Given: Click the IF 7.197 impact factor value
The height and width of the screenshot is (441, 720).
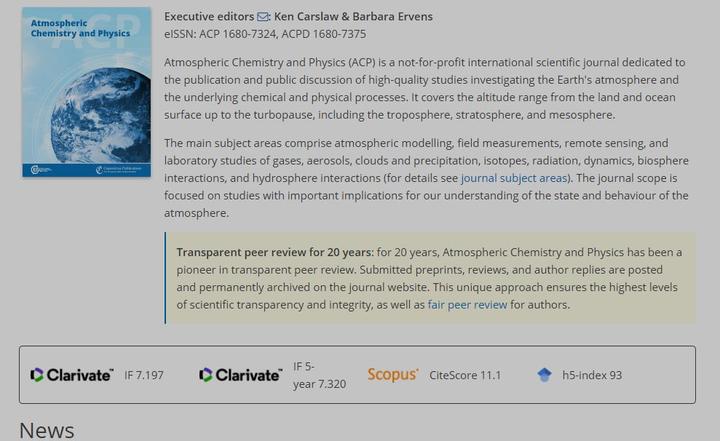Looking at the screenshot, I should click(x=144, y=376).
